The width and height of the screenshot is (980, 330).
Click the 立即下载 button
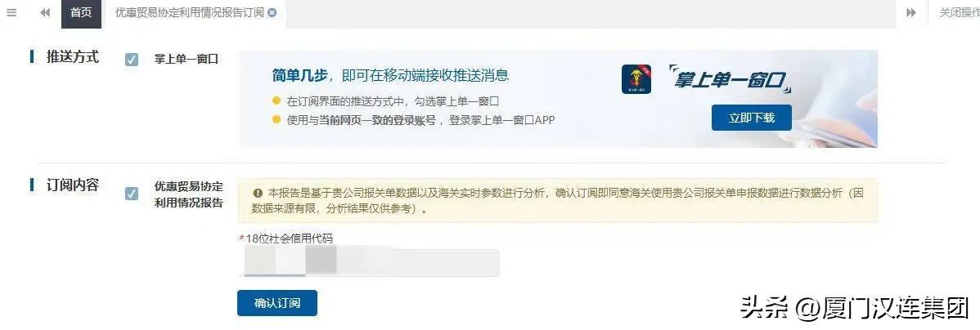pos(751,118)
